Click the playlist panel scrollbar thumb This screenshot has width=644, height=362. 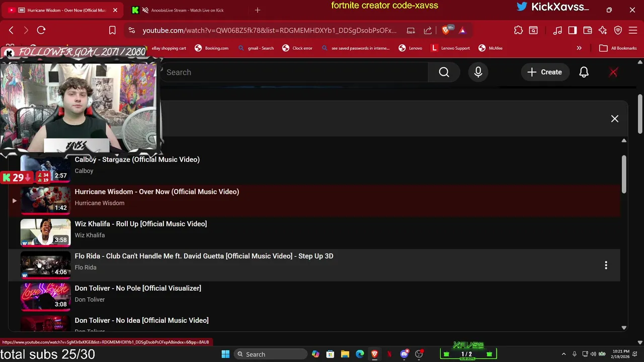(624, 174)
